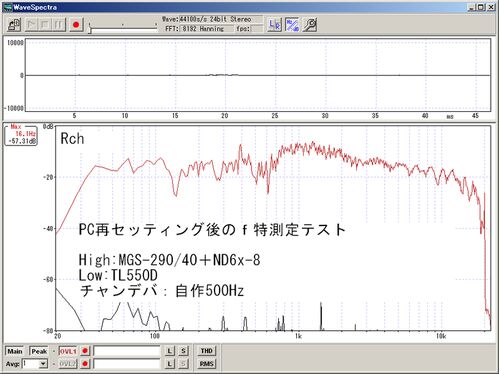Toggle the OVL2 overlay button
Screen dimensions: 500x374
pos(68,364)
